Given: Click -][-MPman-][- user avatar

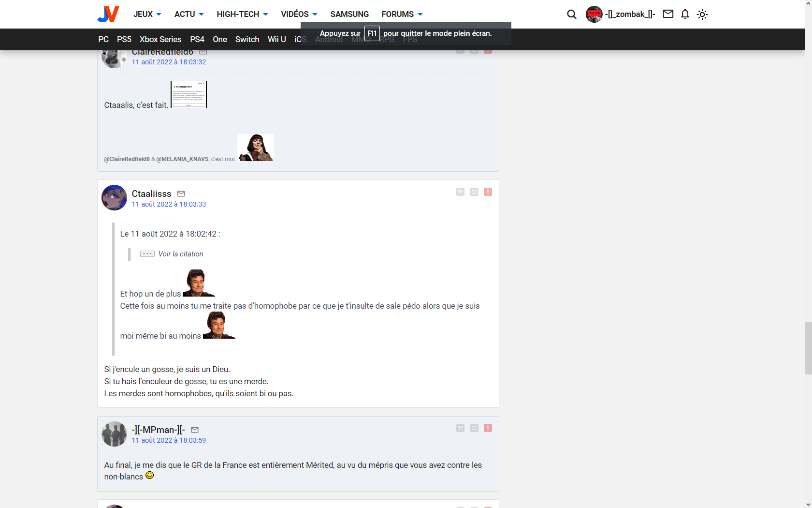Looking at the screenshot, I should click(x=114, y=433).
